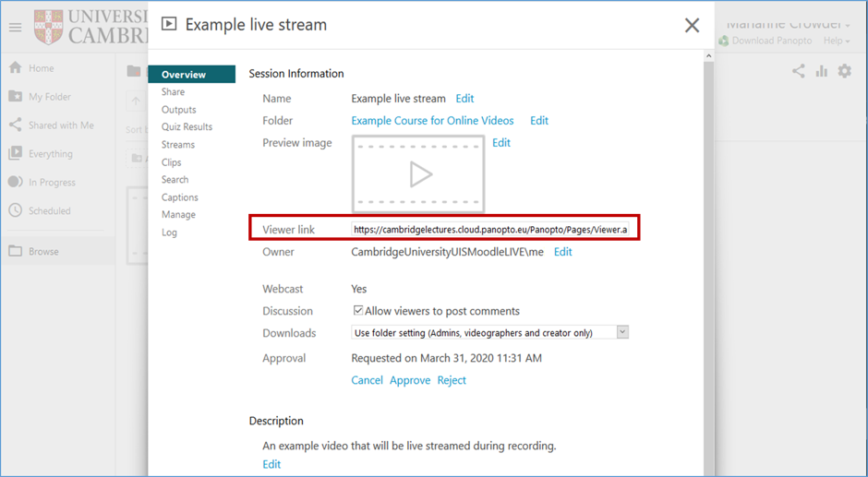
Task: Open the settings gear icon
Action: pyautogui.click(x=845, y=71)
